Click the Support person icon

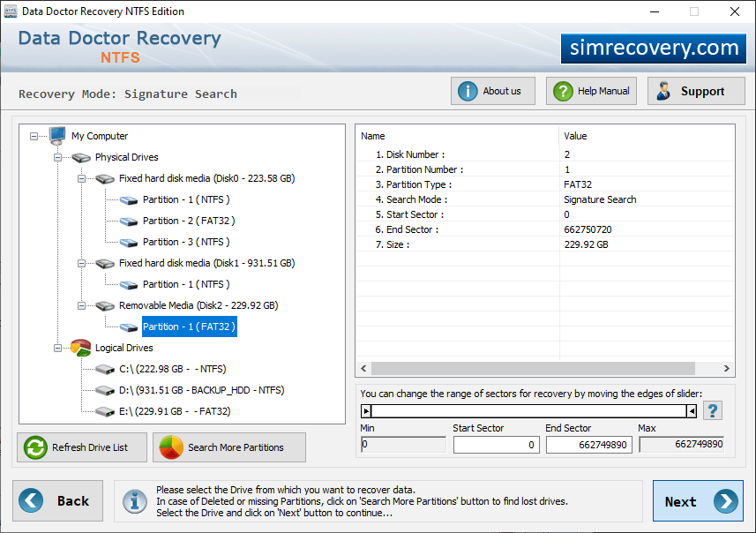(663, 91)
